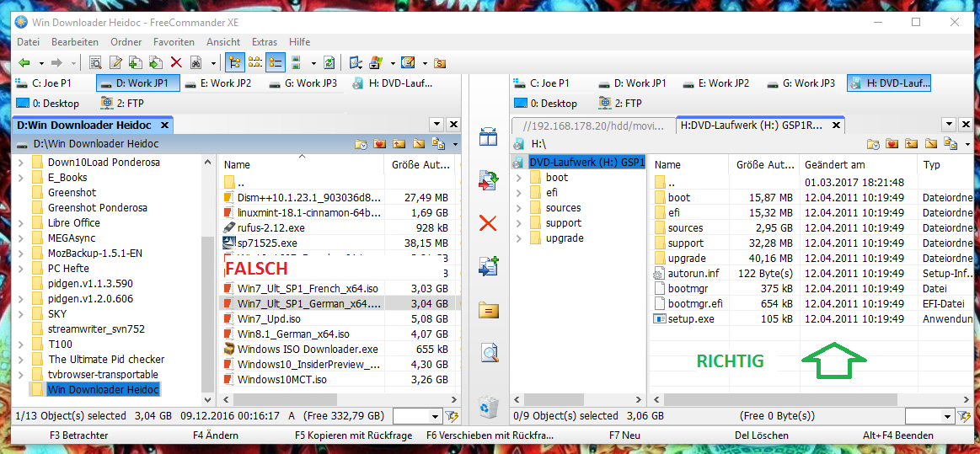The image size is (980, 454).
Task: Select Win8.1_German_x64.iso in the file list
Action: (x=293, y=334)
